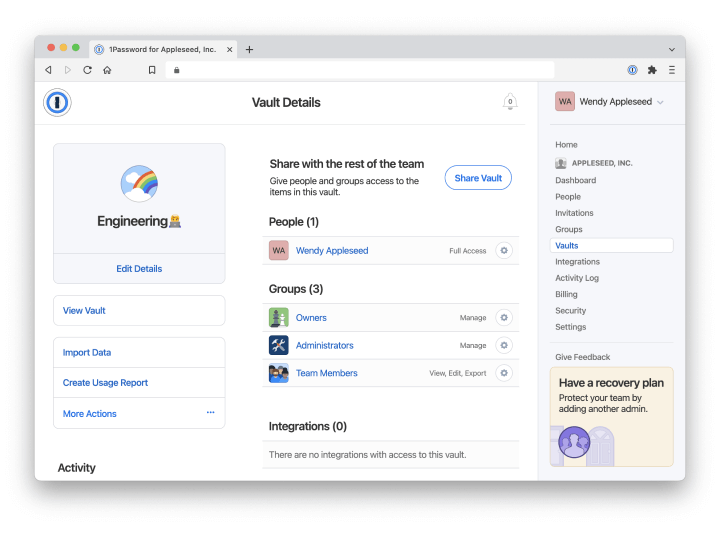The height and width of the screenshot is (539, 720).
Task: Select the 1Password for Appleseed tab
Action: [x=163, y=49]
